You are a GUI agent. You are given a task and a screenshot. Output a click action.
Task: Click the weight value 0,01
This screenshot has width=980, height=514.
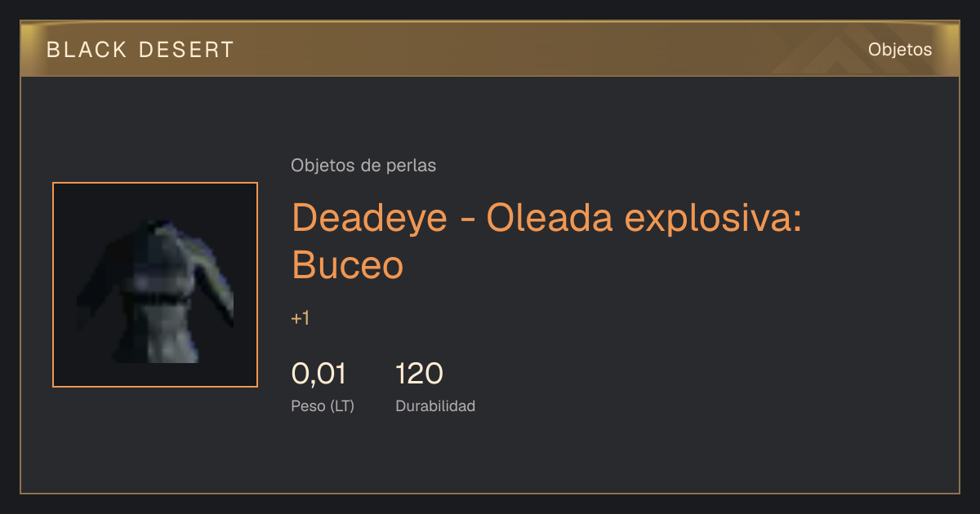[x=318, y=374]
